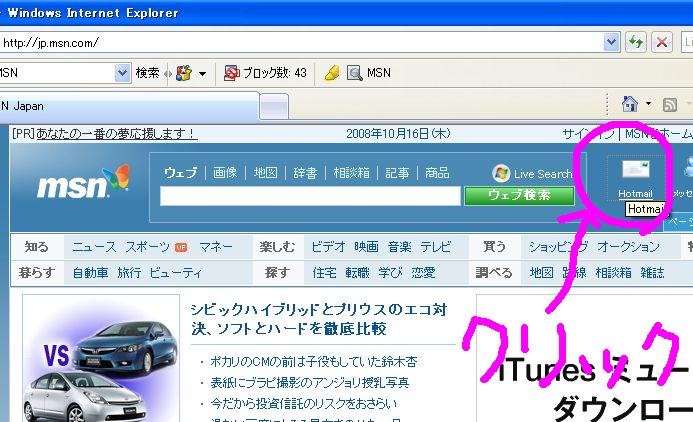Click the red X stop button

pyautogui.click(x=662, y=42)
